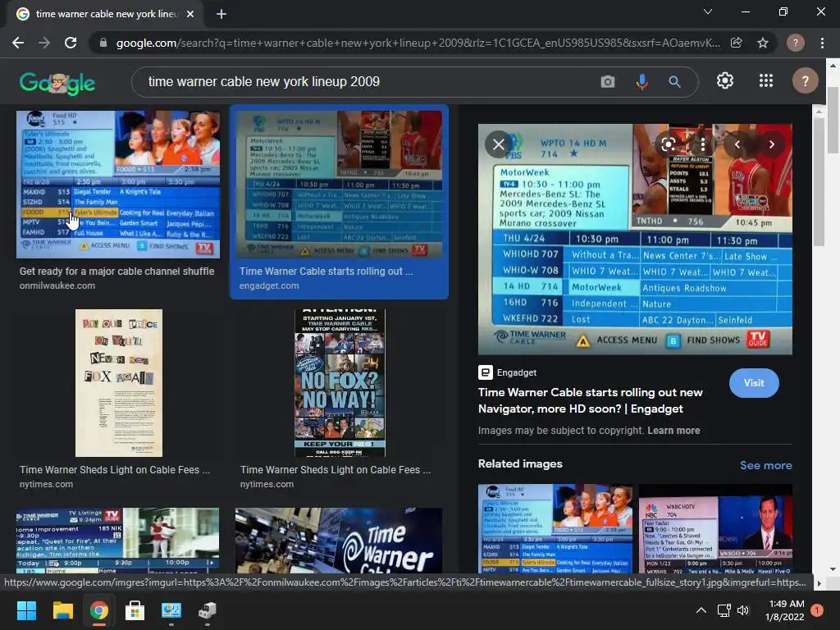The image size is (840, 630).
Task: Select onmilwaukee cable channel shuffle thumbnail
Action: pyautogui.click(x=118, y=185)
